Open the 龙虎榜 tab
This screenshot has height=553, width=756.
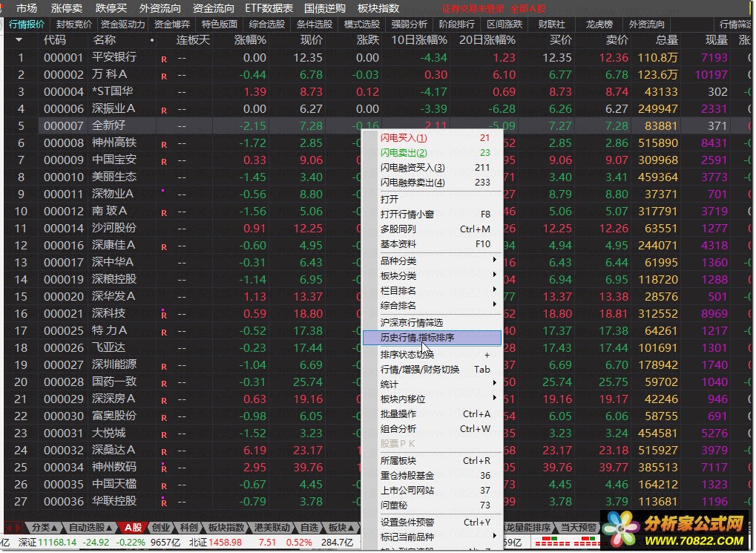click(599, 24)
